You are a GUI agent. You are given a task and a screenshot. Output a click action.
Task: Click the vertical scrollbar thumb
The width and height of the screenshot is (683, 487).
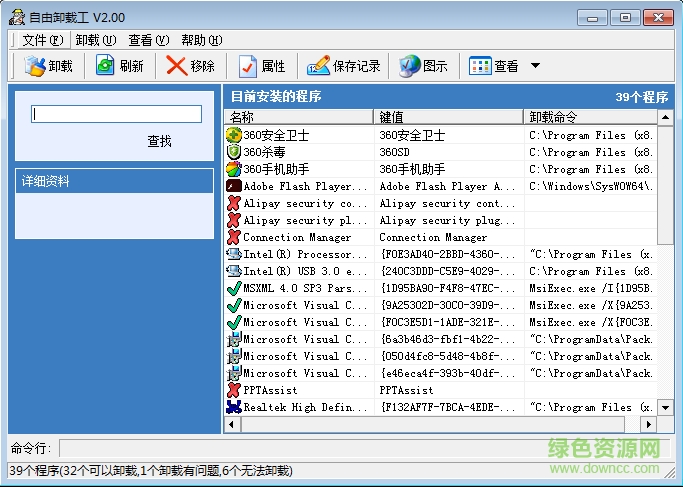point(665,186)
